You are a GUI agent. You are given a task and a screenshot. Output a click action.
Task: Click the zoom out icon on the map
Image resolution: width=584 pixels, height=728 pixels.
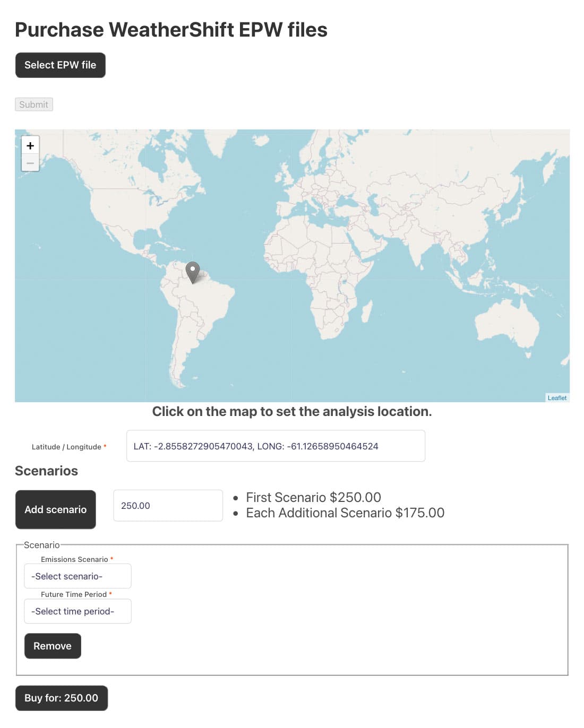(x=30, y=162)
